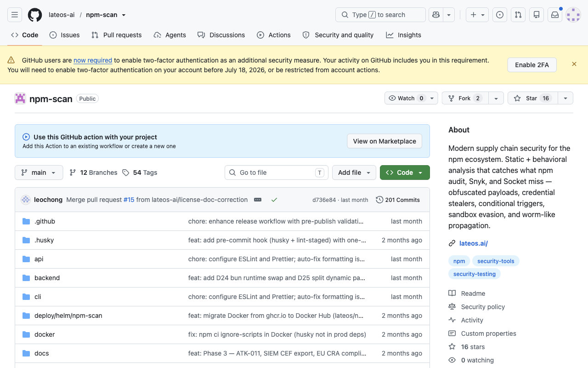The width and height of the screenshot is (588, 368).
Task: Dismiss the two-factor authentication banner
Action: click(x=574, y=64)
